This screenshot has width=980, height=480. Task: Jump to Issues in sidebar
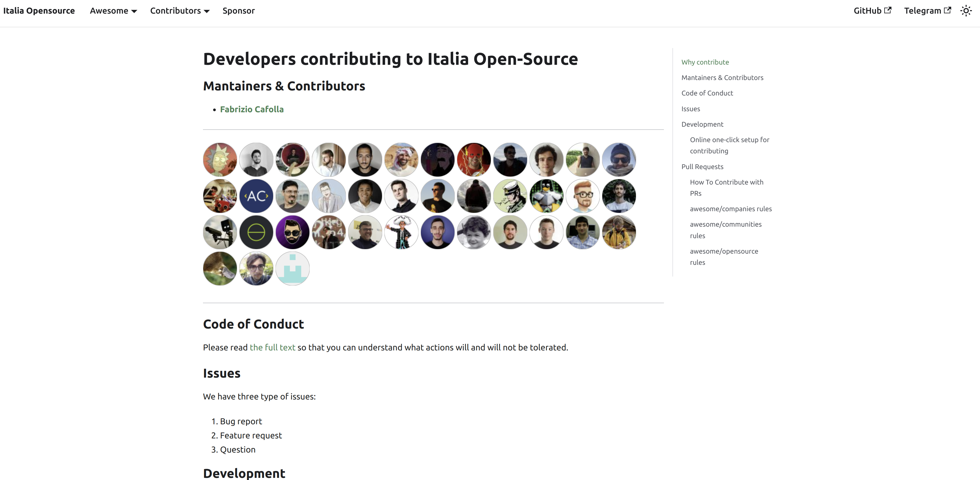(691, 109)
